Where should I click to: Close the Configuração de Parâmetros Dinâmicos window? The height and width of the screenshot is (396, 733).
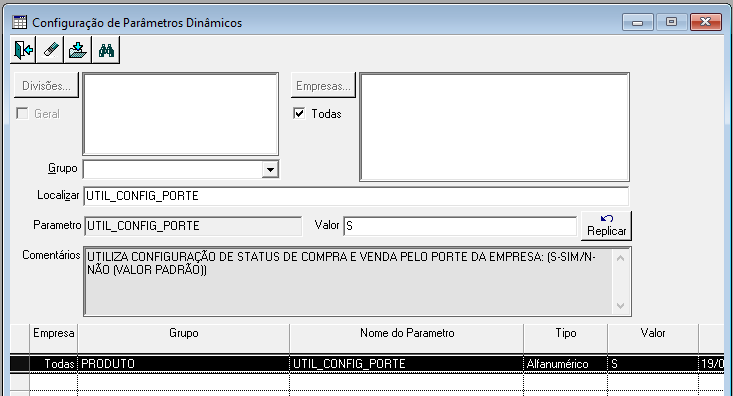[x=705, y=22]
